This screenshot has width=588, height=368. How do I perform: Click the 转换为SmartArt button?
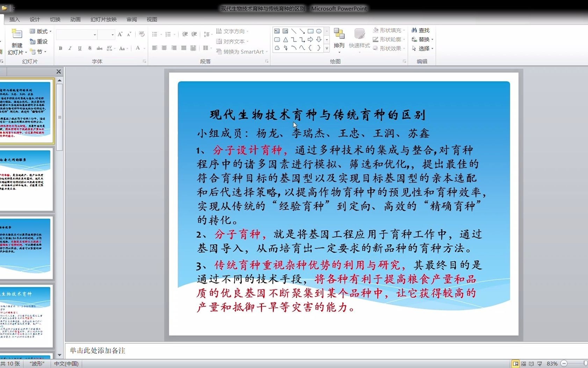(241, 51)
